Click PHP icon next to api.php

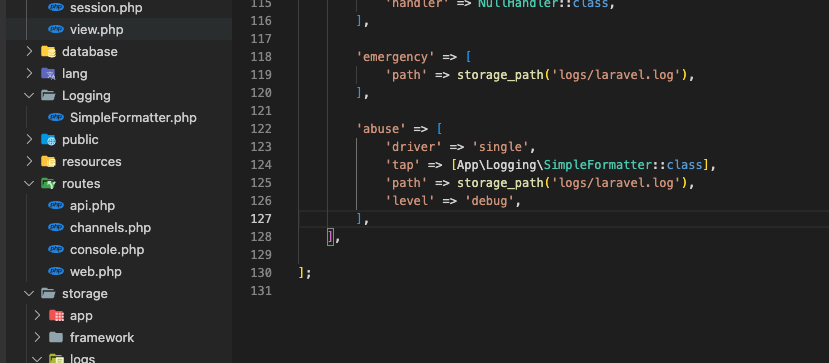coord(56,205)
